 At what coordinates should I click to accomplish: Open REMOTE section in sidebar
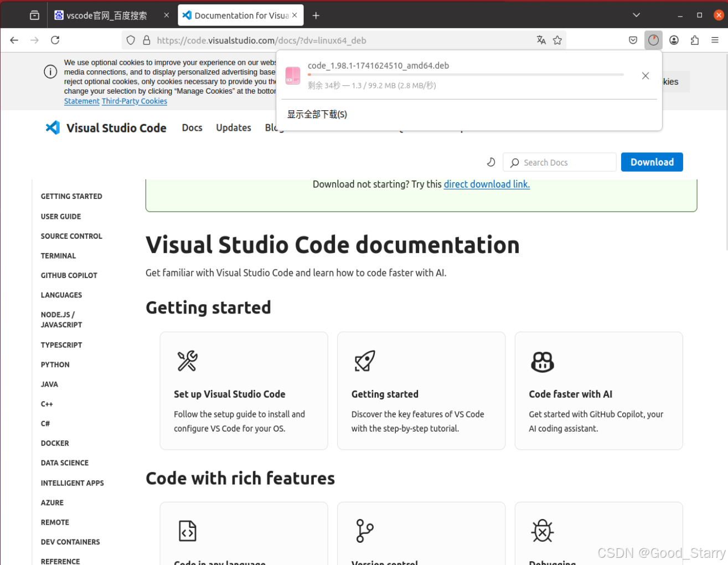click(x=55, y=522)
